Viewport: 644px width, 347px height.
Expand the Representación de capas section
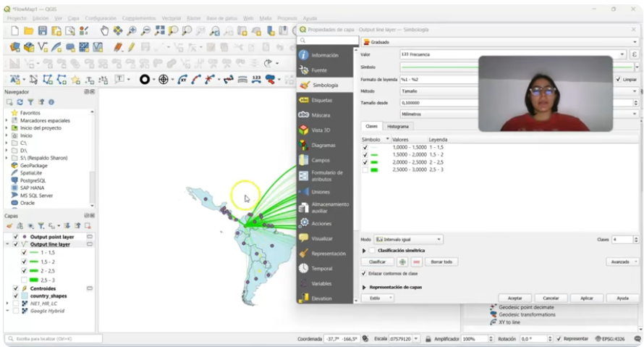click(x=364, y=288)
